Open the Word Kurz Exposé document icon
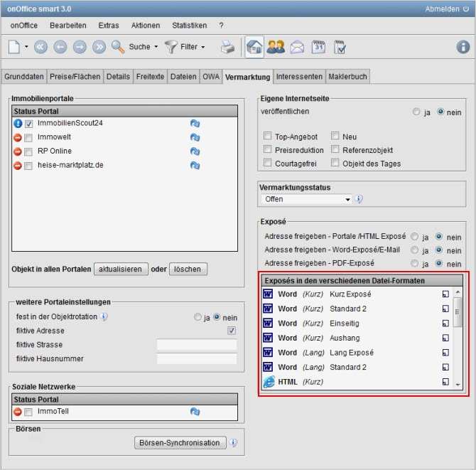The height and width of the screenshot is (470, 476). 268,294
